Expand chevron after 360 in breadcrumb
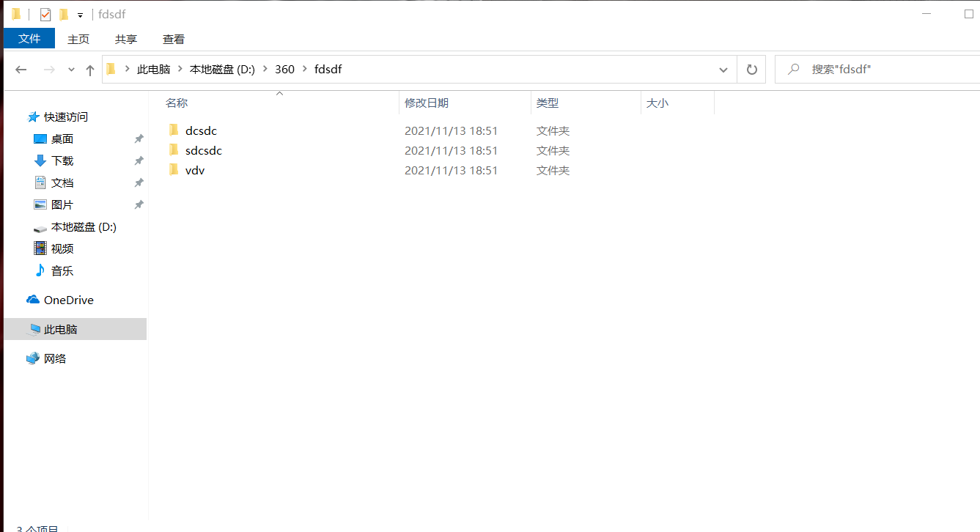This screenshot has width=980, height=532. tap(304, 70)
